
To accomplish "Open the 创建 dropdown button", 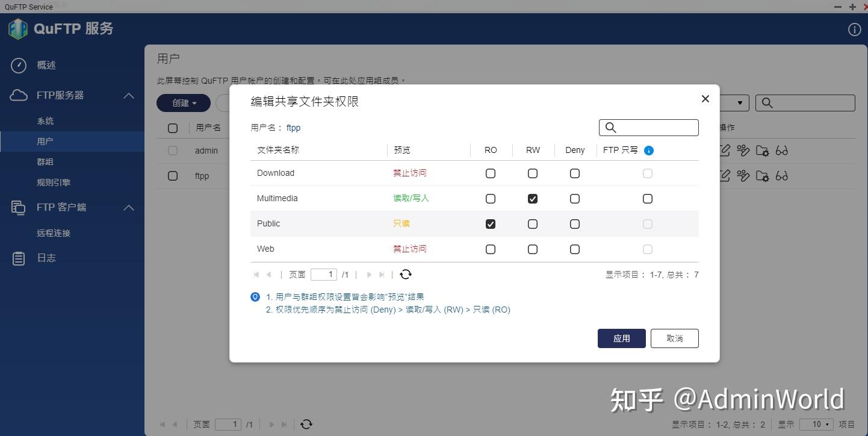I will coord(183,103).
